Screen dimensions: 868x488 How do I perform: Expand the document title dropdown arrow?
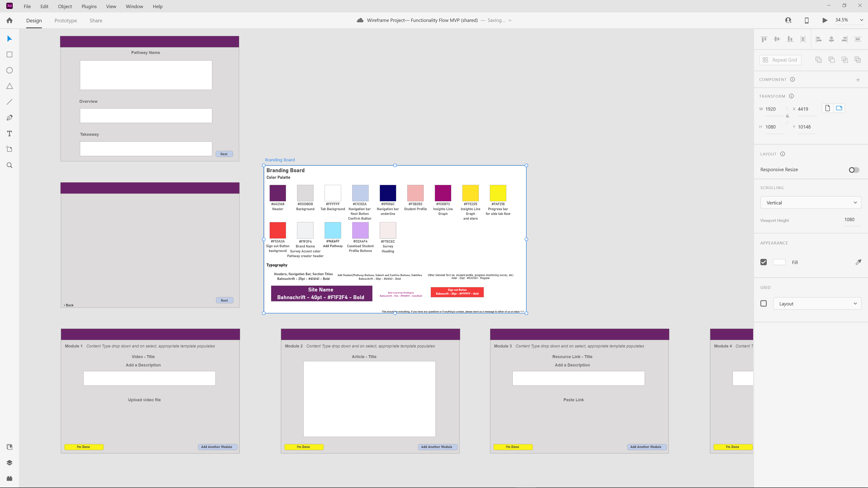click(510, 21)
